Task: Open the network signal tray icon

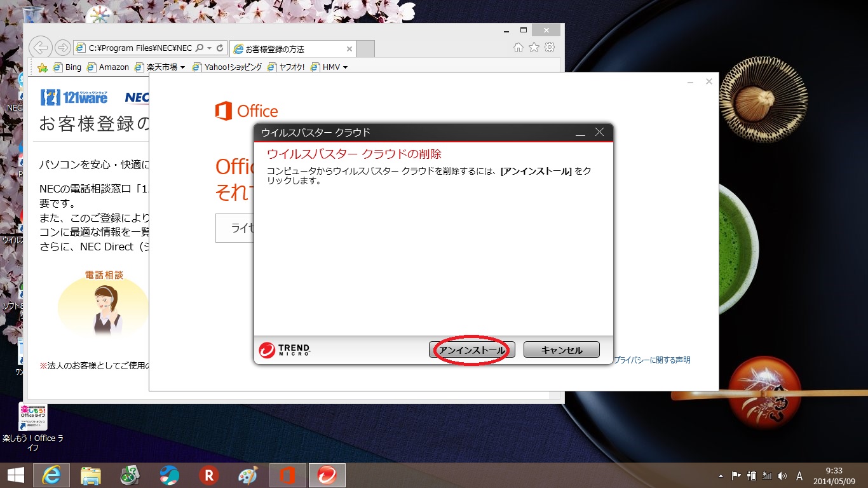Action: [767, 476]
